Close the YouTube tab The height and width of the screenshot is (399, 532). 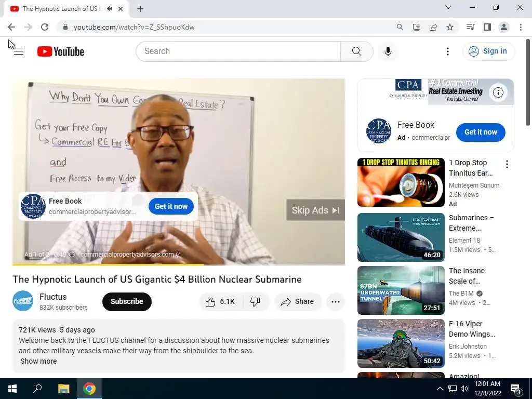pyautogui.click(x=121, y=9)
